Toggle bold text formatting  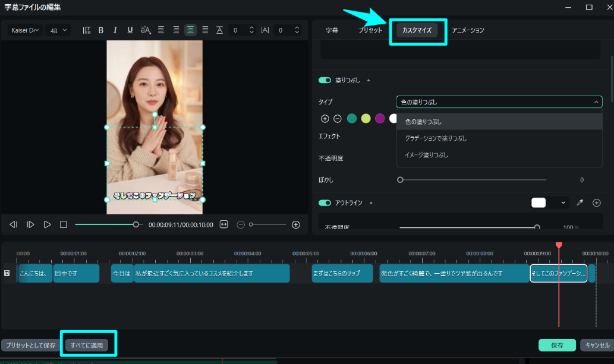point(100,30)
